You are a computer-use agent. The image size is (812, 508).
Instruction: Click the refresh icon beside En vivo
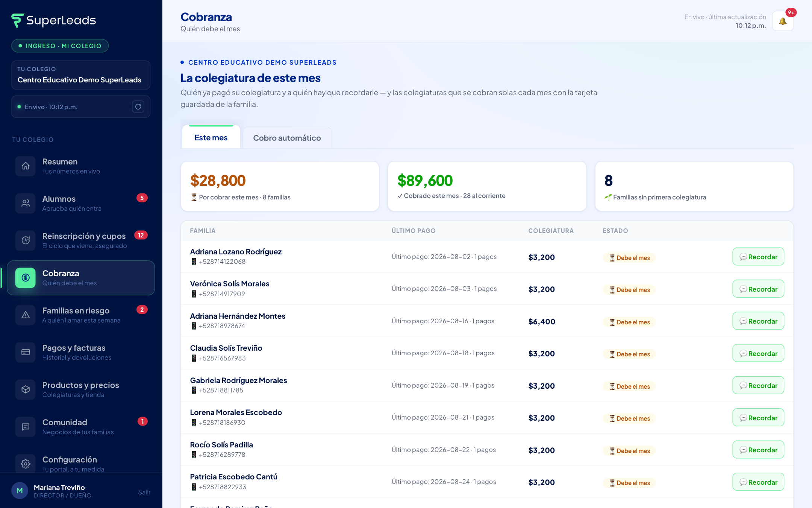point(138,107)
